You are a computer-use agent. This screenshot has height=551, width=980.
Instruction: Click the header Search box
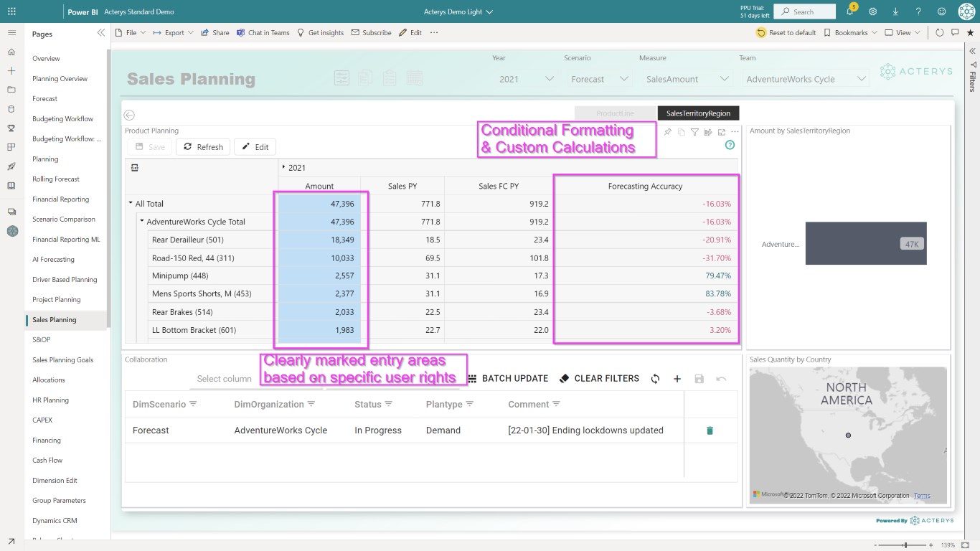(x=804, y=11)
